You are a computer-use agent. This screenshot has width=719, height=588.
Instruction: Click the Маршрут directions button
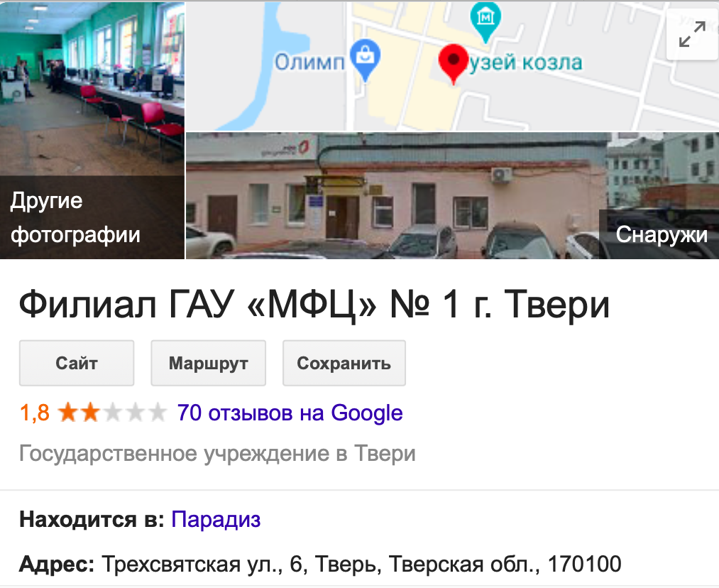(x=208, y=363)
